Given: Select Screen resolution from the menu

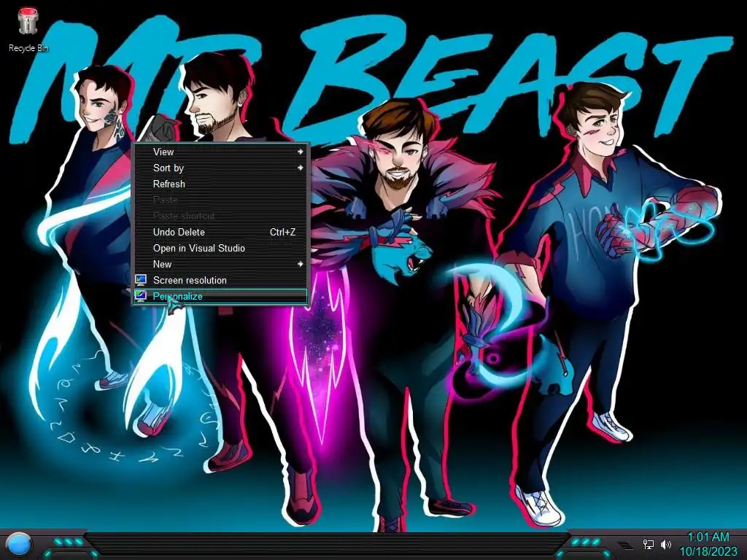Looking at the screenshot, I should (x=220, y=280).
